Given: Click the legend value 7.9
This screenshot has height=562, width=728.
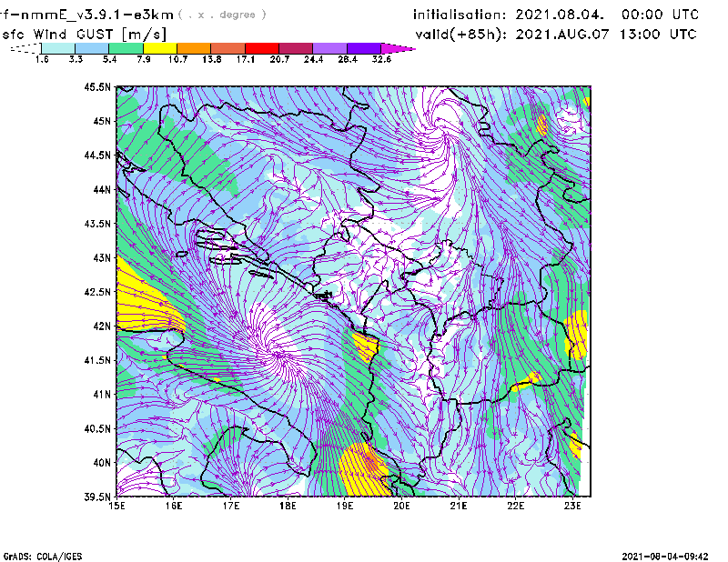Looking at the screenshot, I should [x=144, y=59].
